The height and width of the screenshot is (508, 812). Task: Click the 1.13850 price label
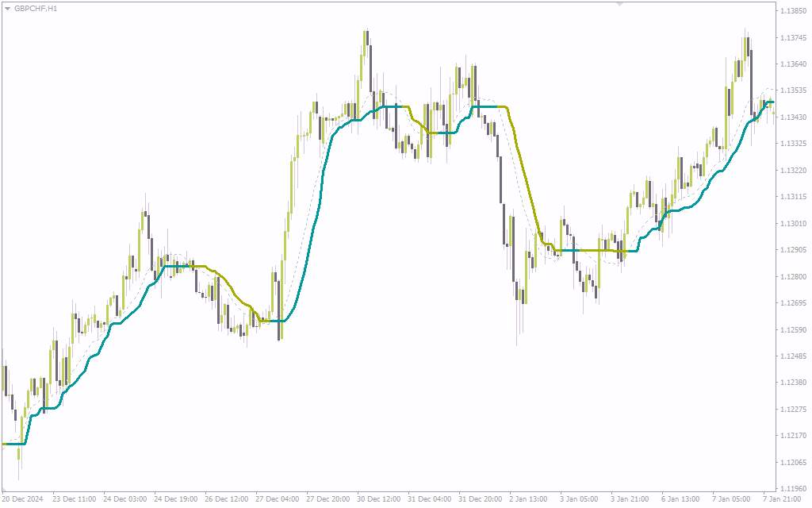coord(793,11)
